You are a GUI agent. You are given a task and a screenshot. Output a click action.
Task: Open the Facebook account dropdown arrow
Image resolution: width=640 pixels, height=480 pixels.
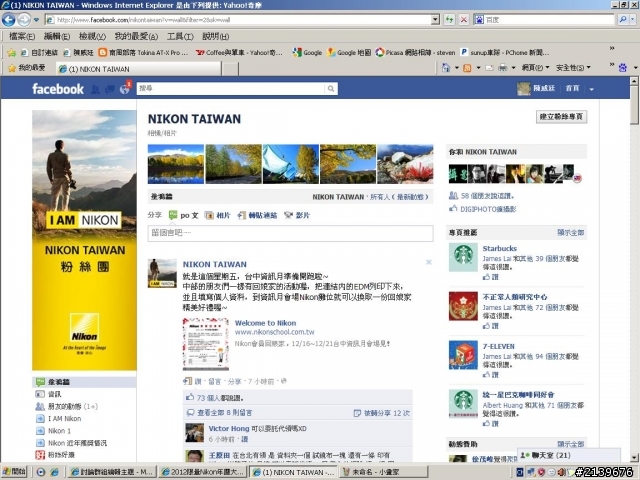(591, 89)
